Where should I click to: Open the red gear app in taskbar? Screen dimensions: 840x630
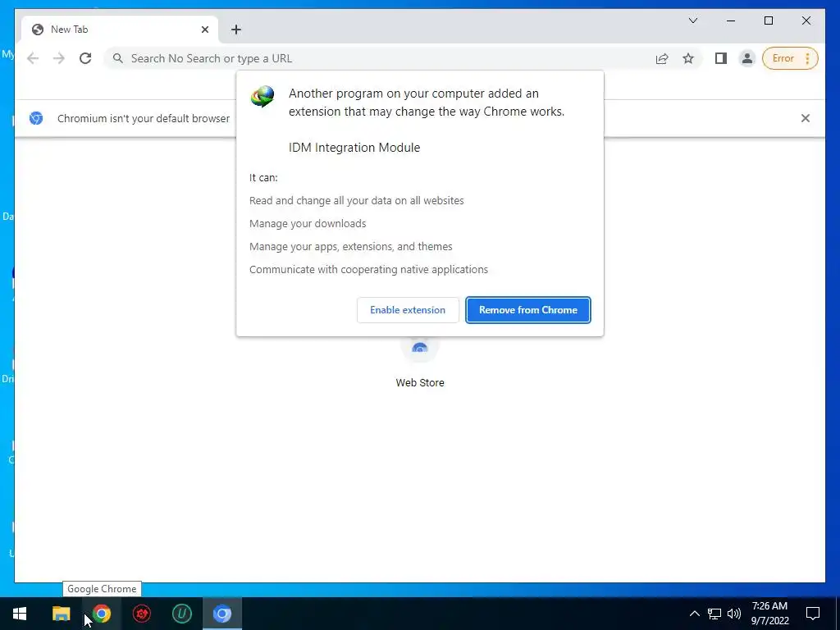coord(142,614)
